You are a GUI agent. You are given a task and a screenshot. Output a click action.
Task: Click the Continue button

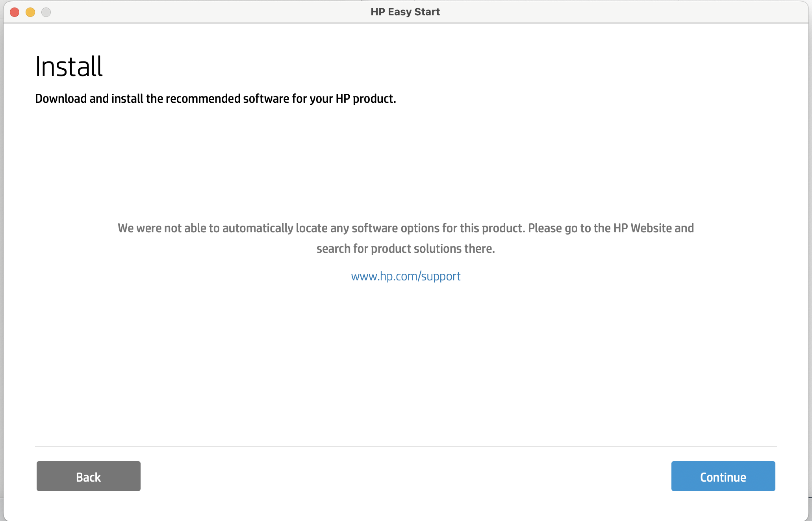(x=723, y=476)
